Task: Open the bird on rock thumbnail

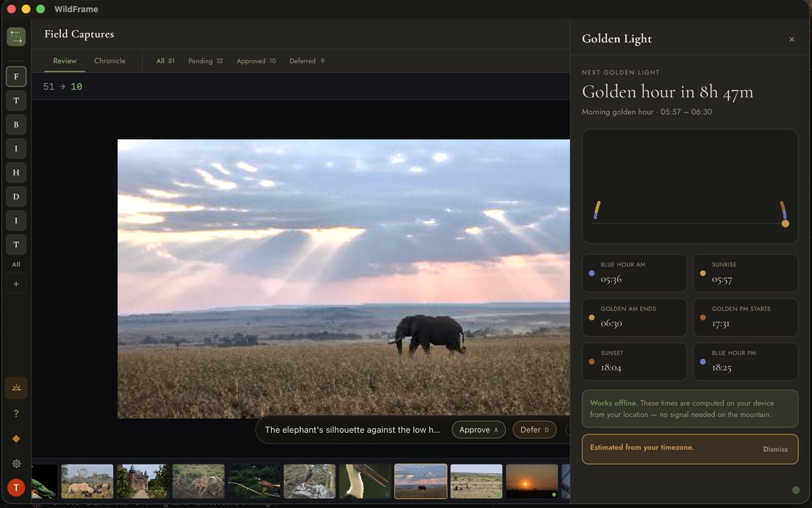Action: pos(310,481)
